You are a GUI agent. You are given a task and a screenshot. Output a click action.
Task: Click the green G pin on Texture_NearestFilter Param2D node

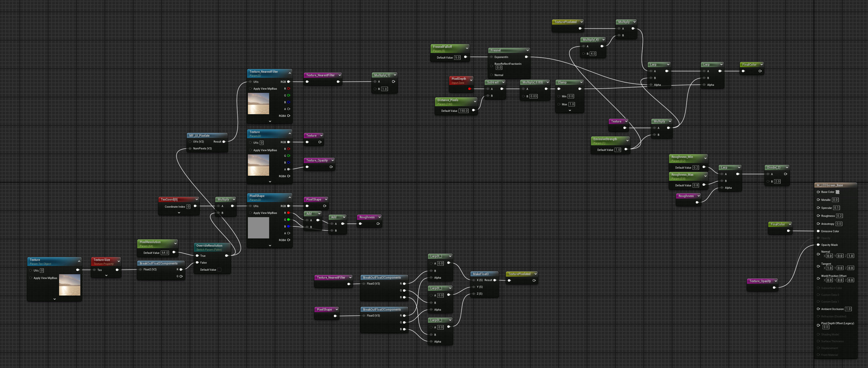point(288,96)
